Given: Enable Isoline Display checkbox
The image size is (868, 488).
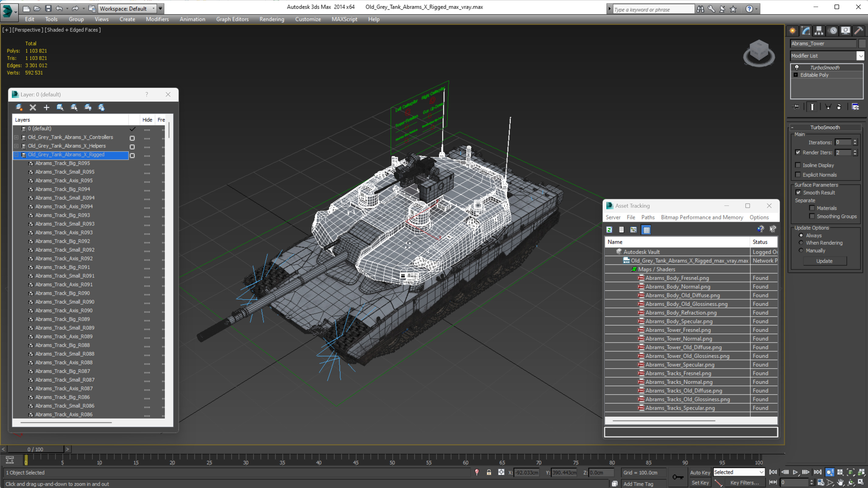Looking at the screenshot, I should [798, 165].
